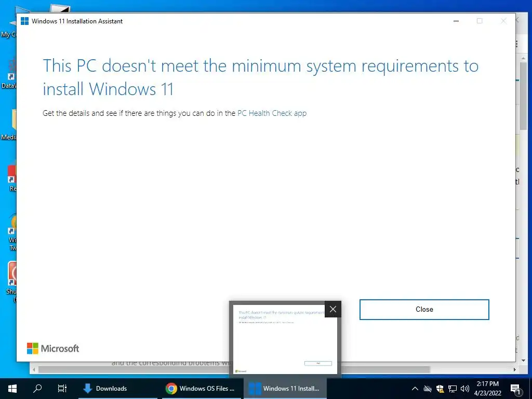Screen dimensions: 532x399
Task: Click the Close button in Installation Assistant
Action: (424, 310)
